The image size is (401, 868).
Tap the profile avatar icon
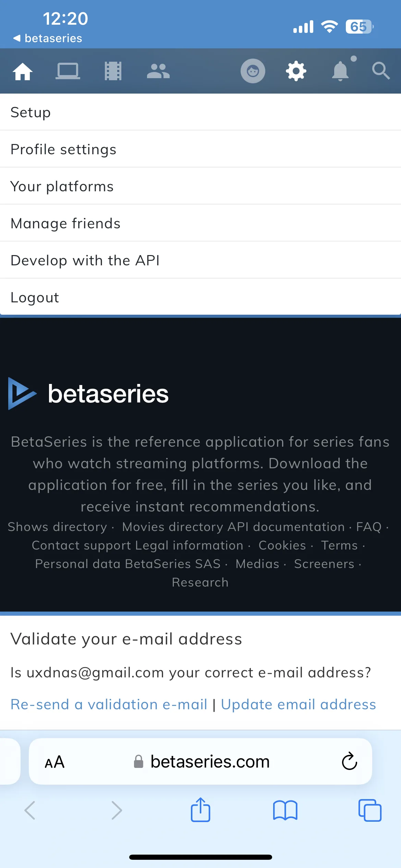click(x=253, y=71)
